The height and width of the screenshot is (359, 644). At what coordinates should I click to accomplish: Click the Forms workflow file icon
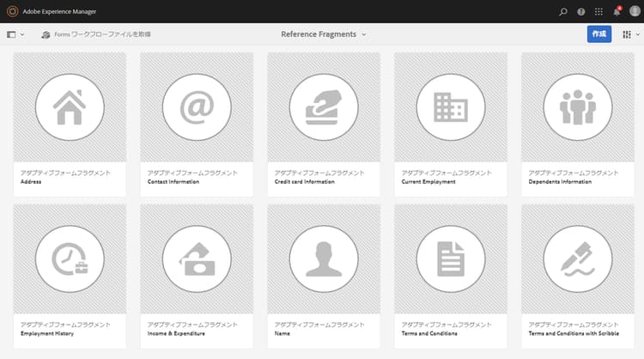pos(46,34)
